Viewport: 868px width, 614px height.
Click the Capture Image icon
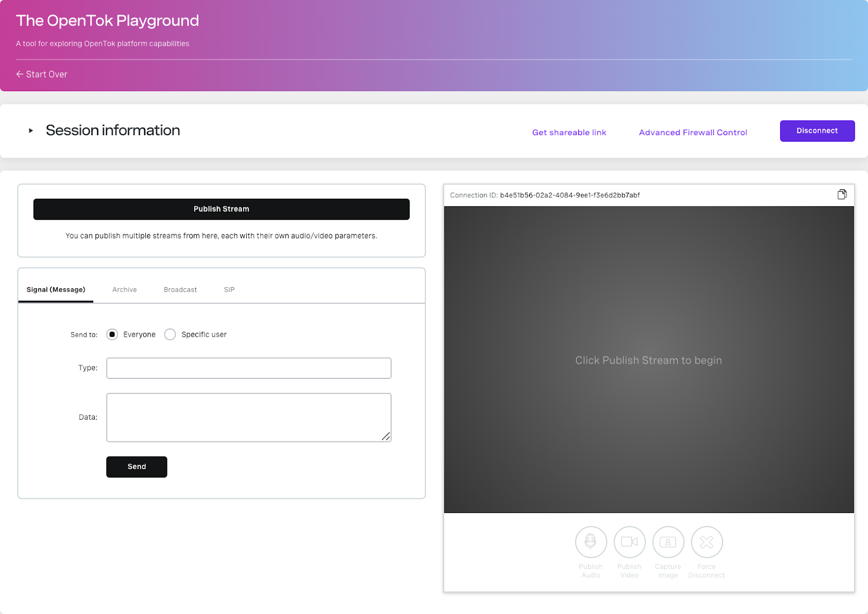[x=668, y=542]
